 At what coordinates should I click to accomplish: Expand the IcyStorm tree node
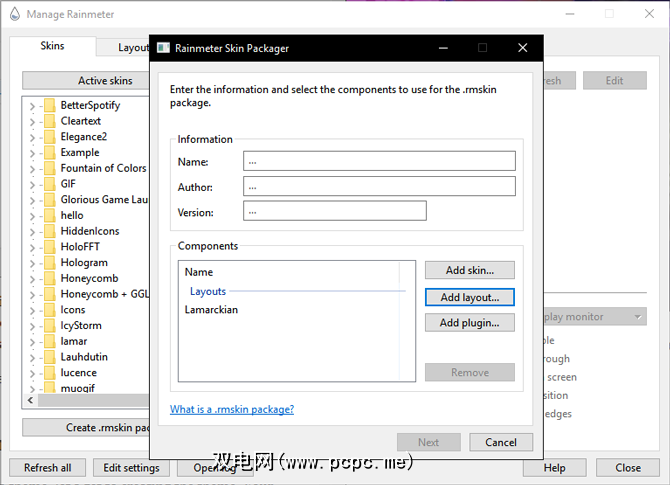(32, 326)
